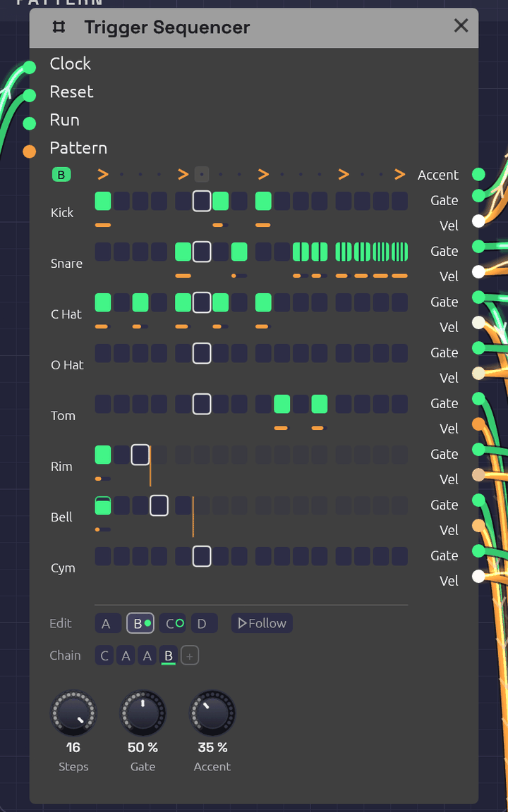Click the underlined B chain slot
This screenshot has width=508, height=812.
tap(169, 656)
